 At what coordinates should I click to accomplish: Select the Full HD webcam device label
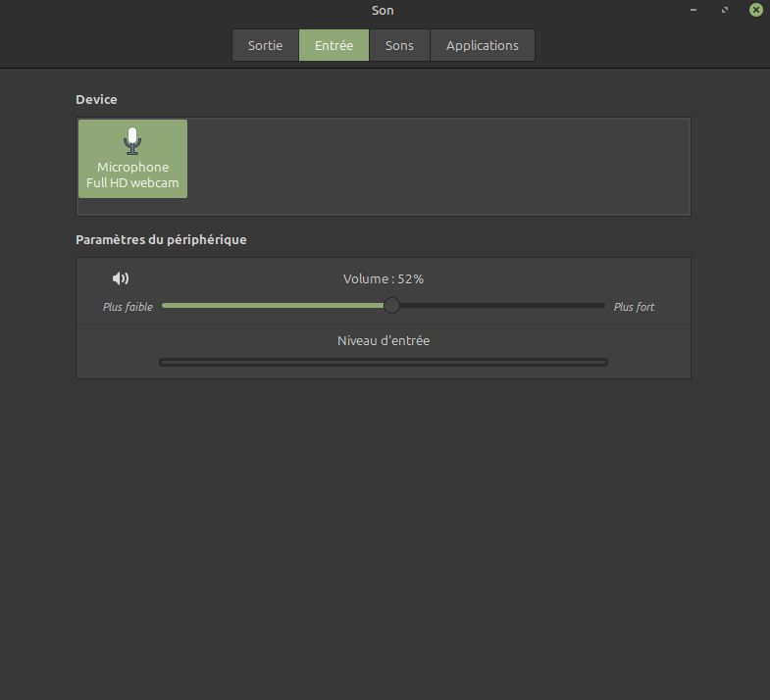point(132,183)
